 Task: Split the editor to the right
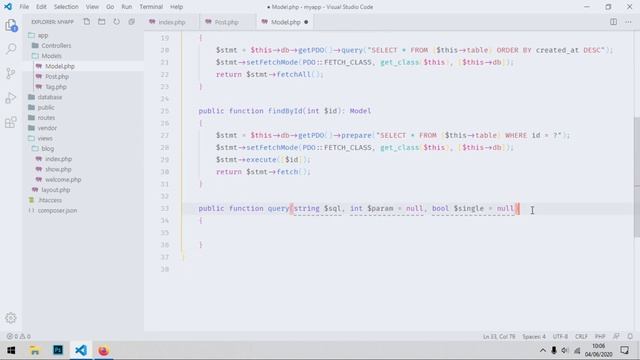613,22
